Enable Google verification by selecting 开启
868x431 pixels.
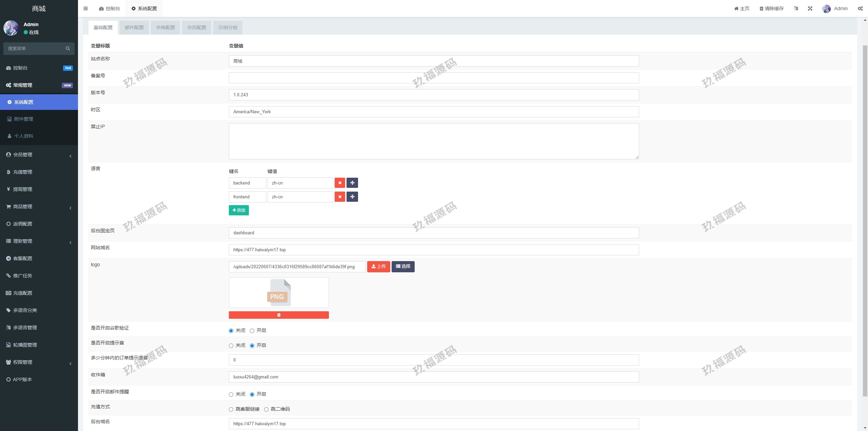point(252,331)
